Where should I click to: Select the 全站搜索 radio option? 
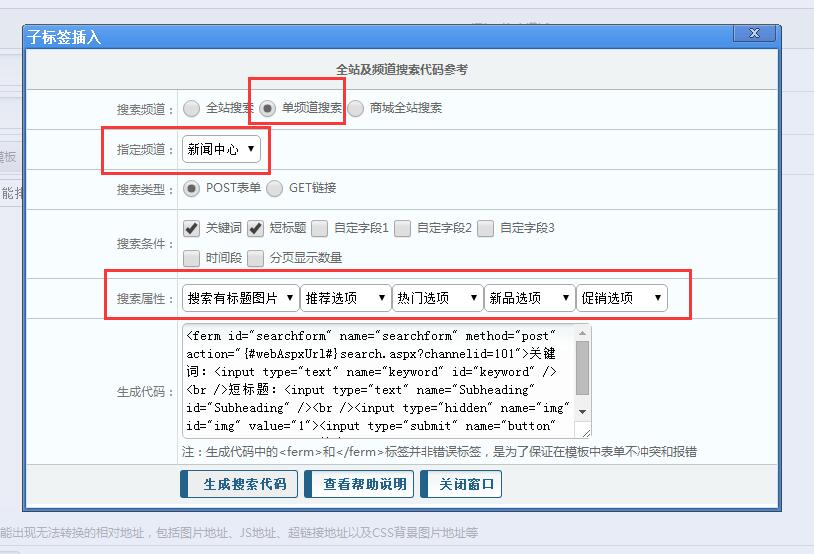(x=191, y=108)
